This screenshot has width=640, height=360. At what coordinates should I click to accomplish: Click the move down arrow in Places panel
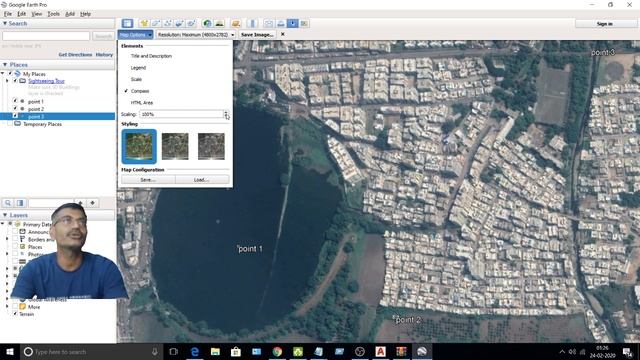93,203
